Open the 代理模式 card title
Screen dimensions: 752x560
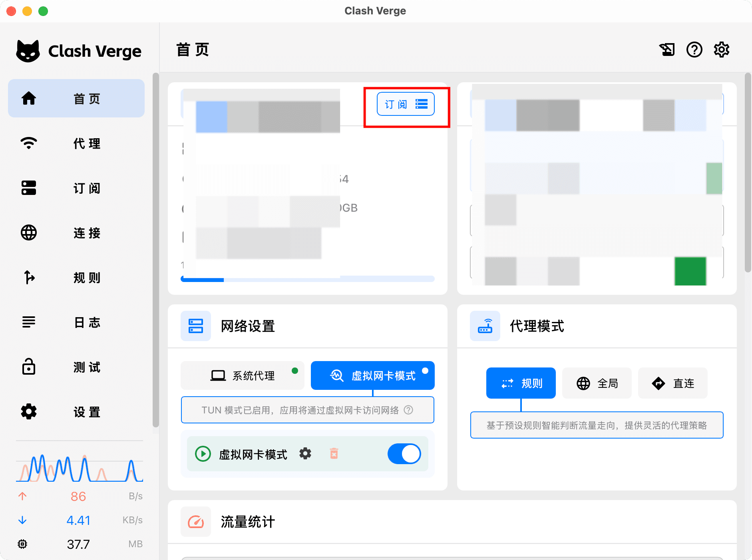tap(537, 326)
